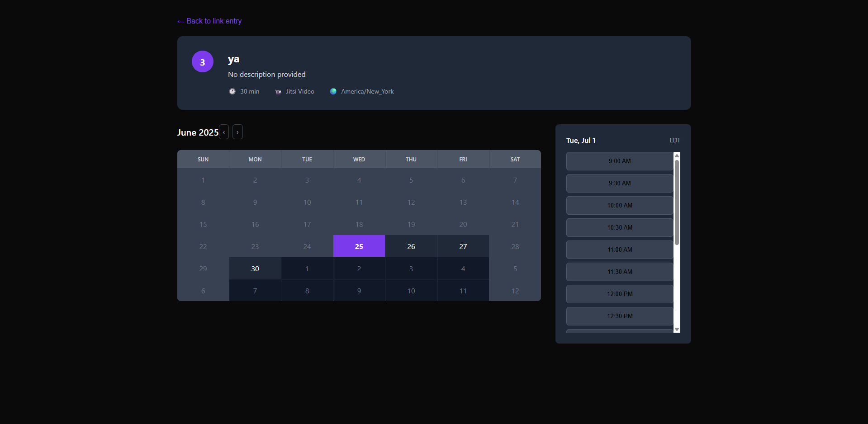This screenshot has width=868, height=424.
Task: Go to previous month with left chevron
Action: tap(224, 132)
